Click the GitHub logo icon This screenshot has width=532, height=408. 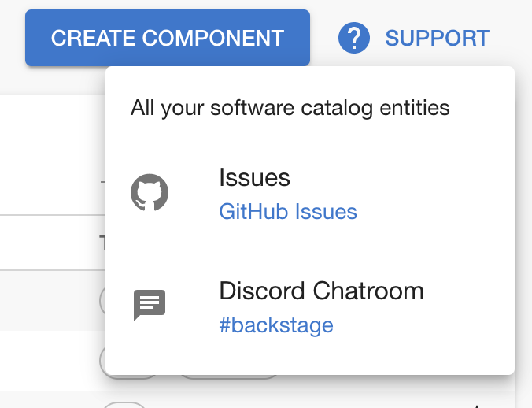click(150, 192)
